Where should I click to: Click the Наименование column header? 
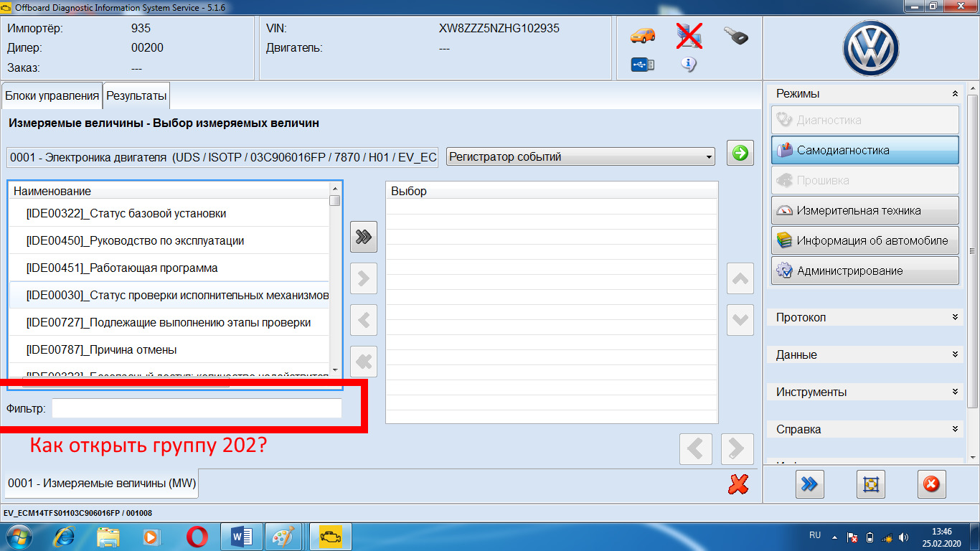[169, 191]
